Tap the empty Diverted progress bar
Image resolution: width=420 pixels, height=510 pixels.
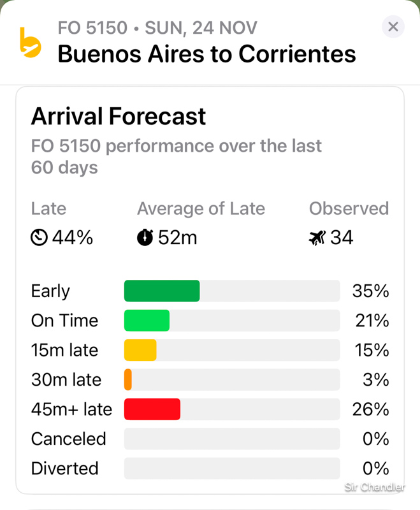232,469
